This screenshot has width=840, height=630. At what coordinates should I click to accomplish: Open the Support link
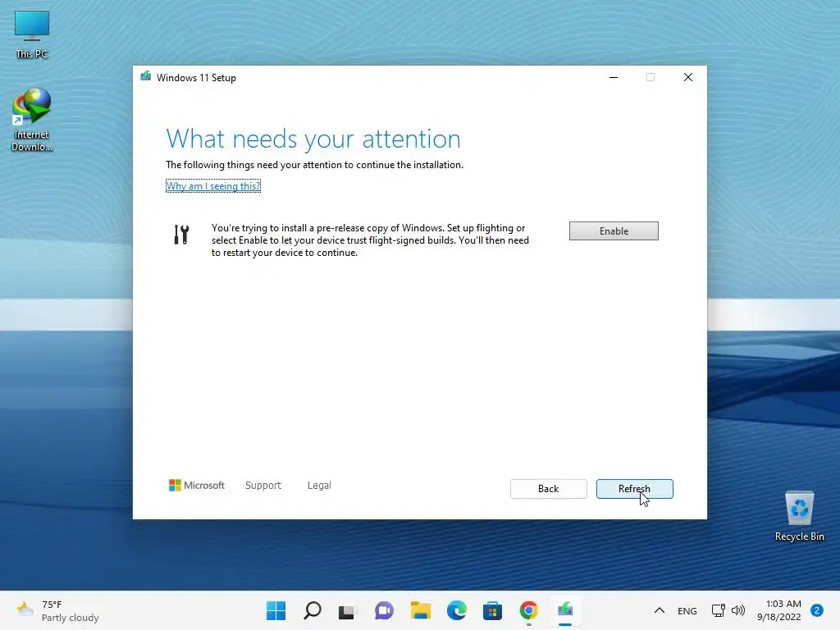[263, 486]
